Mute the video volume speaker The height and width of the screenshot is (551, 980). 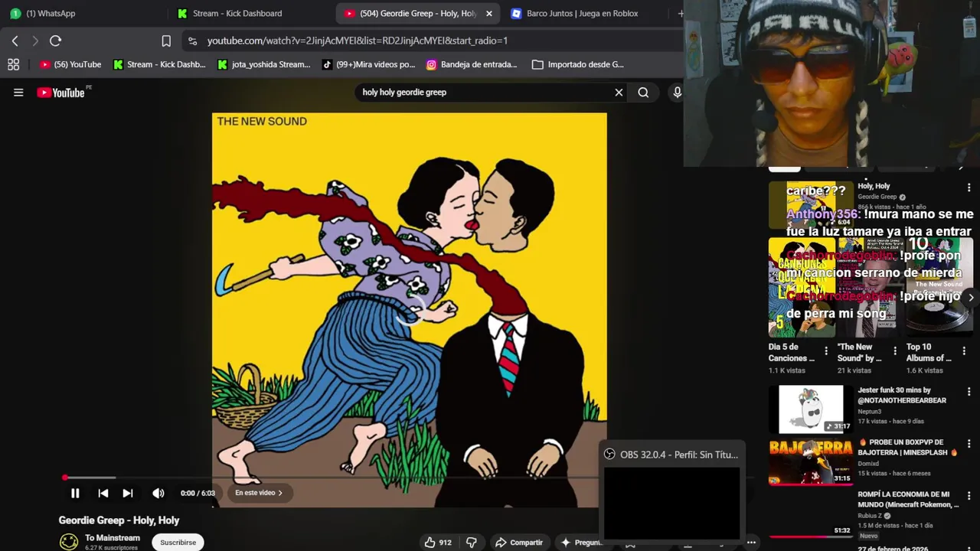click(158, 493)
